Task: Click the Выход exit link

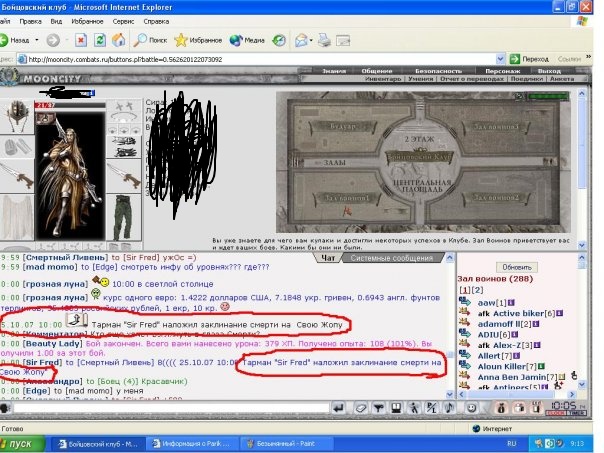Action: click(549, 71)
